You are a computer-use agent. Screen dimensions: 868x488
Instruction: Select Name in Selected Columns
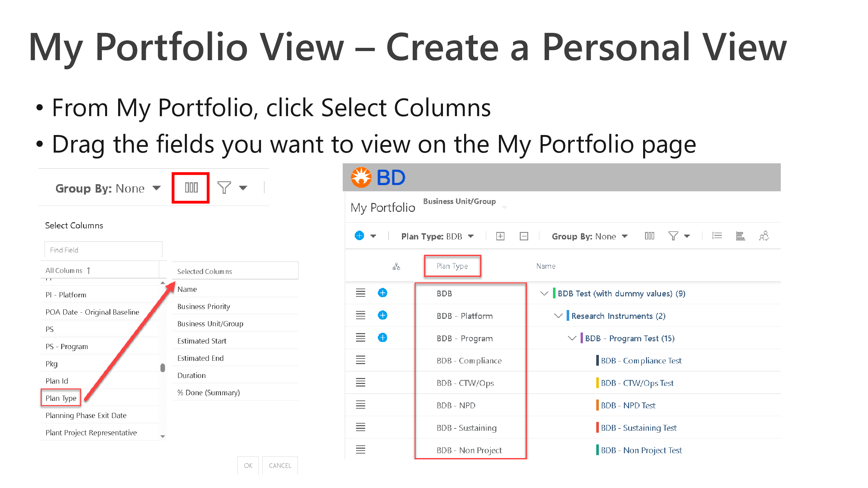click(187, 289)
